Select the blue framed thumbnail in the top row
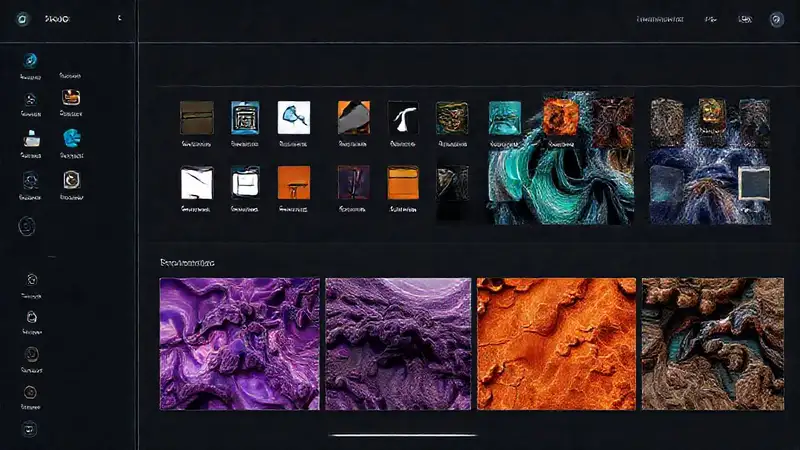Viewport: 800px width, 450px height. click(x=245, y=117)
